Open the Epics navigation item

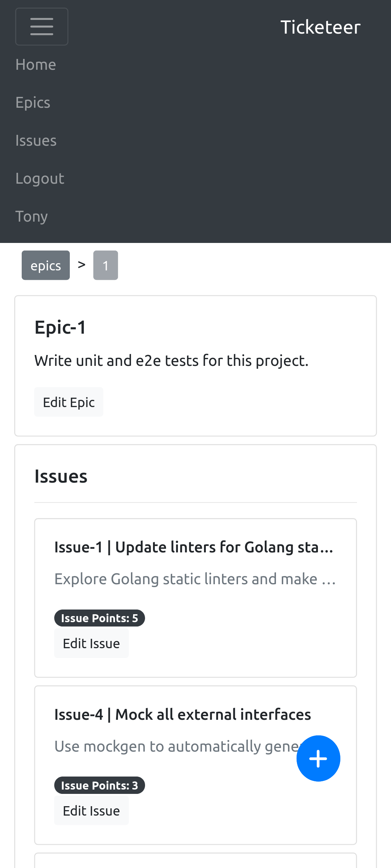(x=33, y=103)
